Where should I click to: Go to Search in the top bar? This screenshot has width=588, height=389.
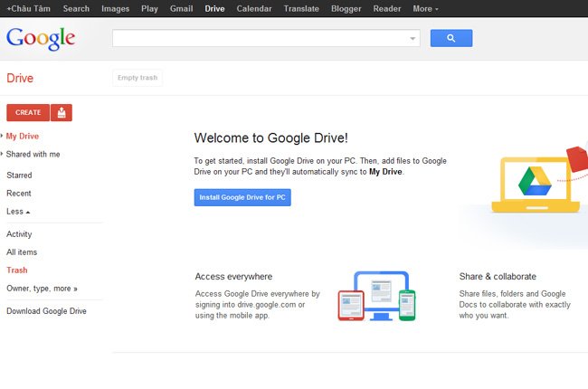click(x=76, y=9)
